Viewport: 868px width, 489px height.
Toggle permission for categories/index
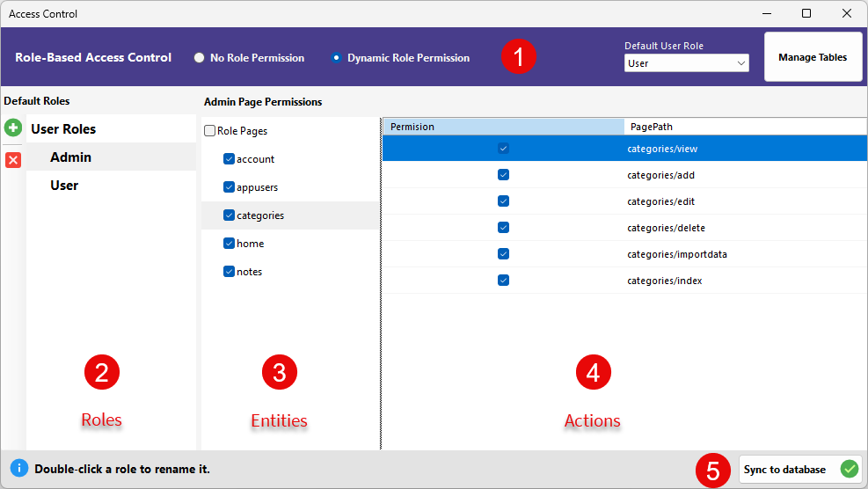coord(503,281)
